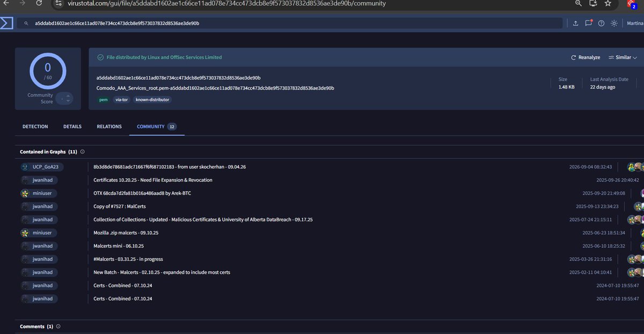This screenshot has height=334, width=644.
Task: Open graph 'OTX 68cda7d2fa81b016a486aad8 by Arek-BTC'
Action: (x=142, y=193)
